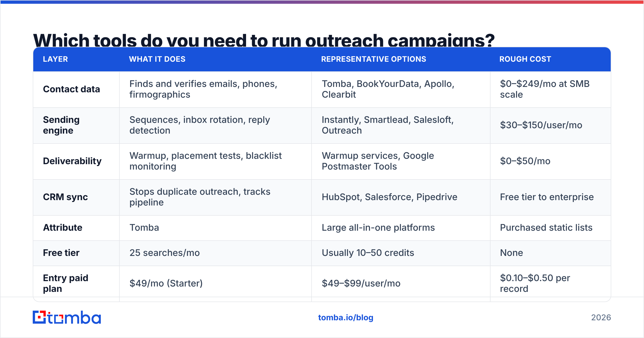Screen dimensions: 644x338
Task: Click the Tomba logo icon
Action: 67,317
